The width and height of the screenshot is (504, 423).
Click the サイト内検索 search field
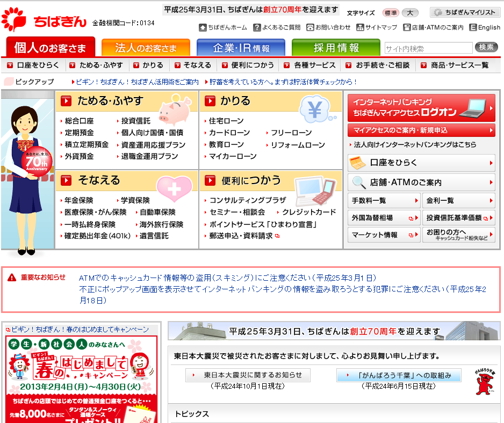(428, 49)
